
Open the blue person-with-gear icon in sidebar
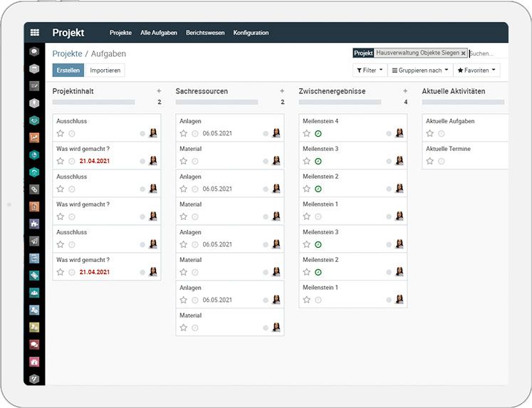[34, 310]
